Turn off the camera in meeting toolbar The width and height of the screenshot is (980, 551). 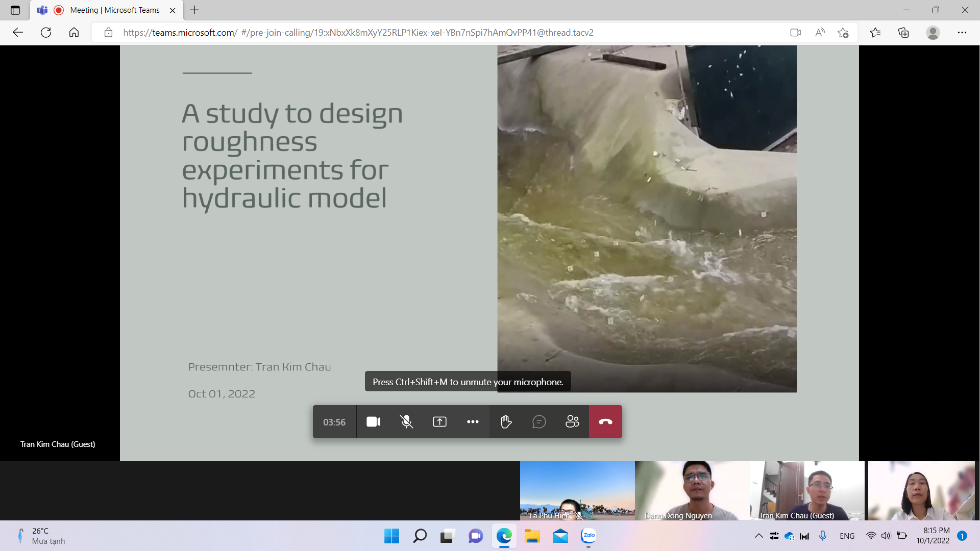point(373,422)
